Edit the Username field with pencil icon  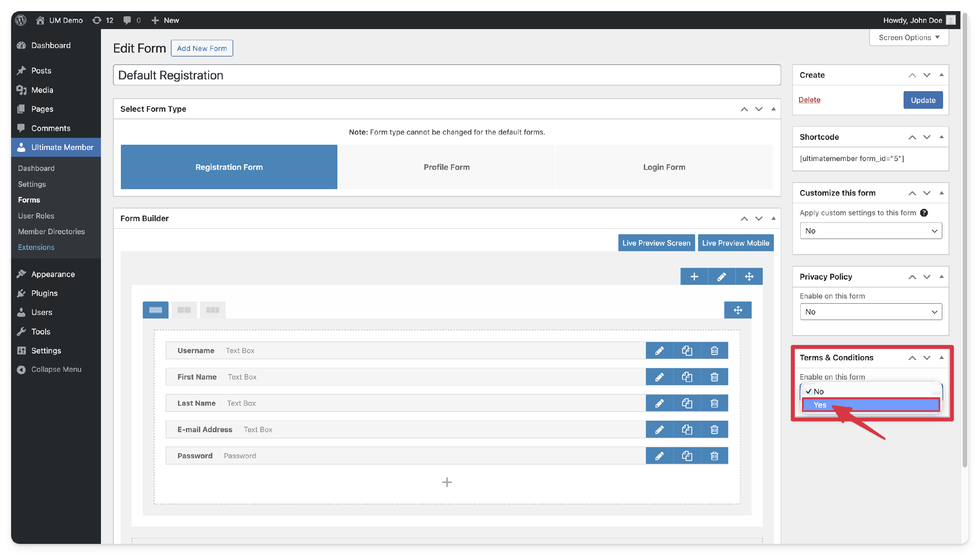(659, 350)
